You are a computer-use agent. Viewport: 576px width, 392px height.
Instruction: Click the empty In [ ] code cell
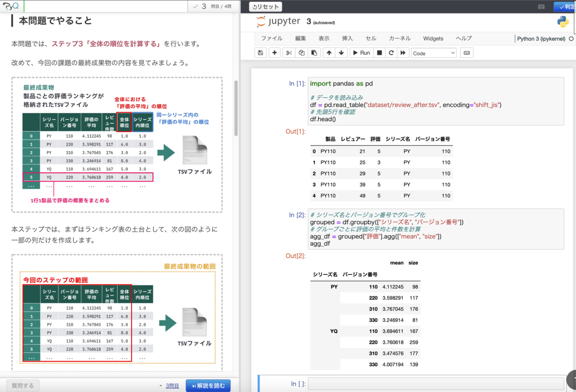436,384
